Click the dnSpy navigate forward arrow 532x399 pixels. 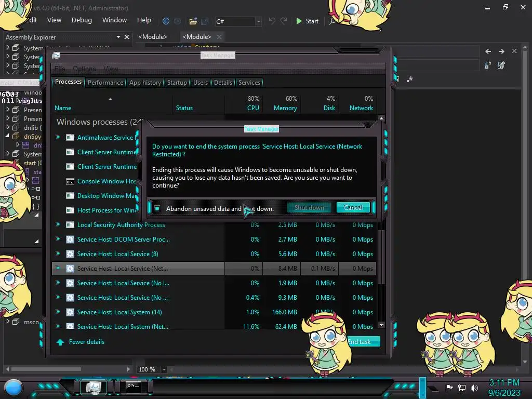click(x=177, y=21)
